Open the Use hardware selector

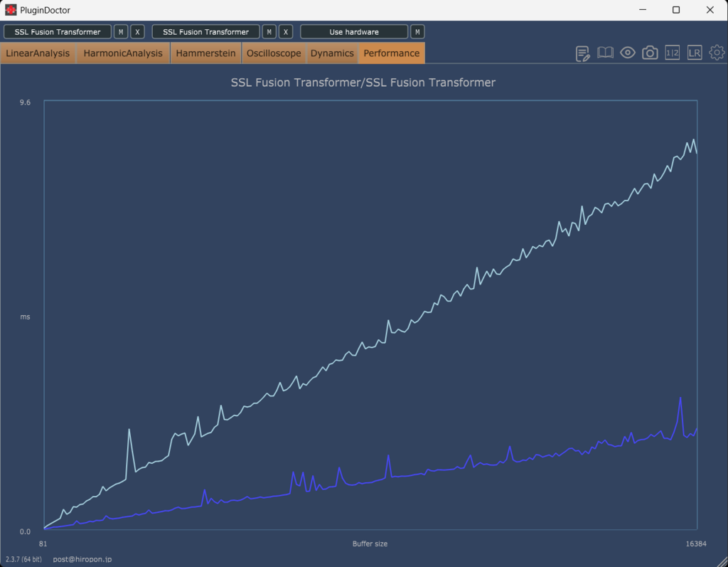354,31
